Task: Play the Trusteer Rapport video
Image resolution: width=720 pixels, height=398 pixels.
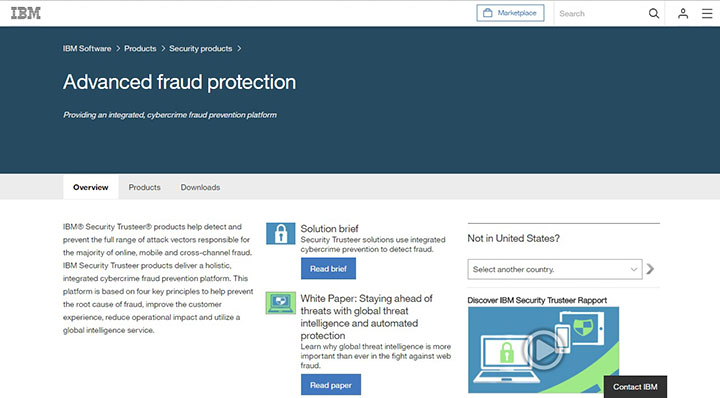Action: tap(544, 349)
